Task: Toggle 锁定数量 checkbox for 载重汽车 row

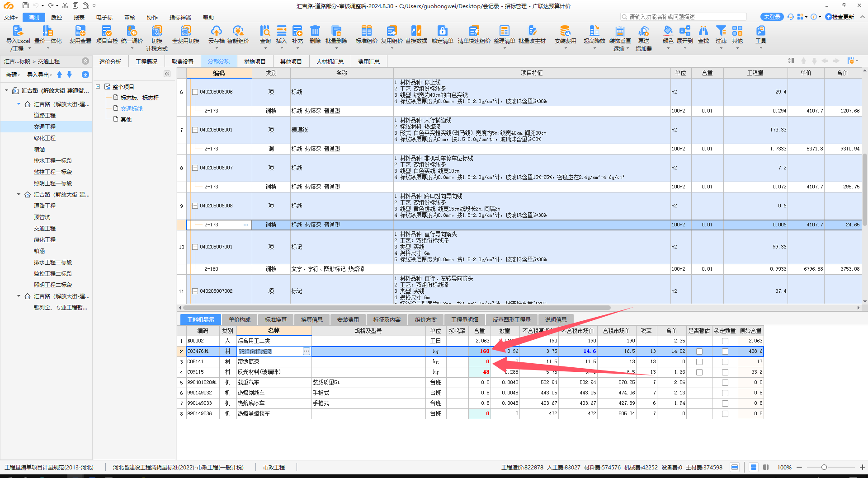Action: click(x=725, y=383)
